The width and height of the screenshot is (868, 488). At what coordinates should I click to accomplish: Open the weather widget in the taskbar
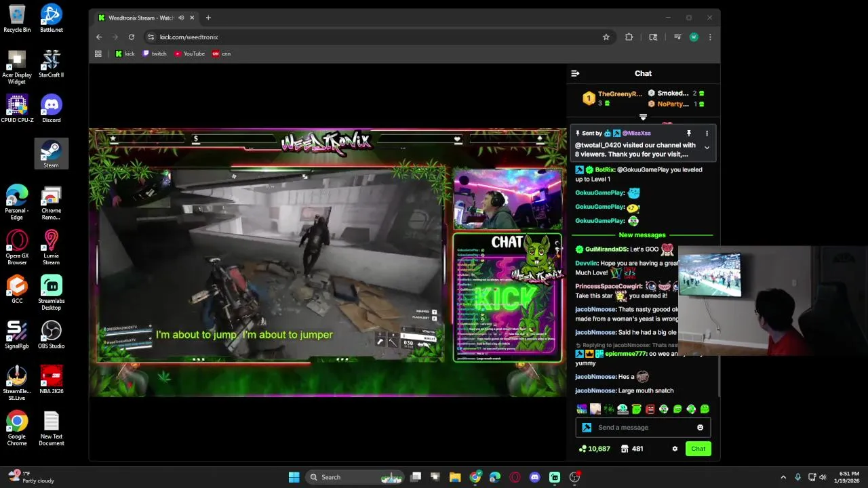click(31, 477)
